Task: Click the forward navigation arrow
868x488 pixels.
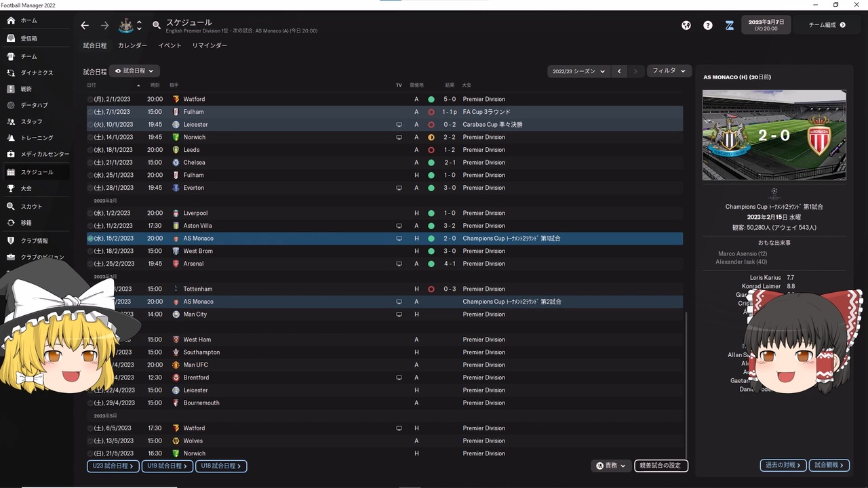Action: coord(104,25)
